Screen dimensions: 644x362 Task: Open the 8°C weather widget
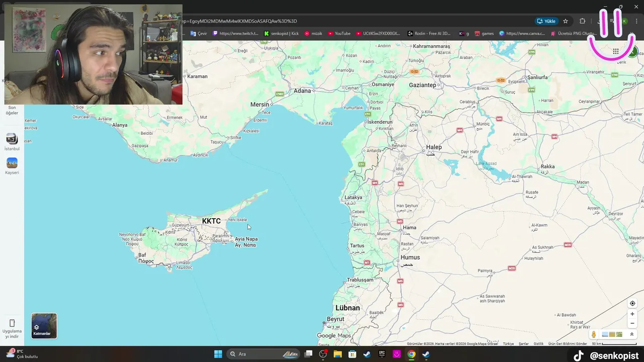coord(21,354)
